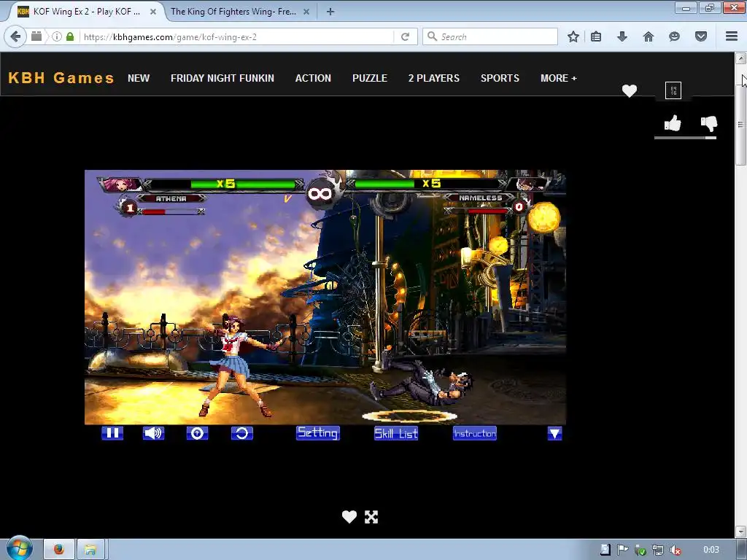Click the muted volume tray icon
The width and height of the screenshot is (747, 560).
675,550
